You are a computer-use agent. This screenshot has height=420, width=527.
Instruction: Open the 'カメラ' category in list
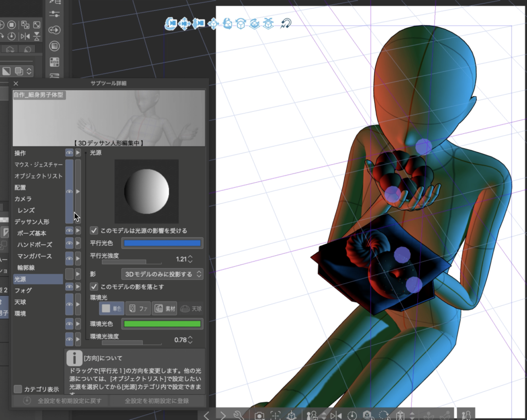pos(23,199)
